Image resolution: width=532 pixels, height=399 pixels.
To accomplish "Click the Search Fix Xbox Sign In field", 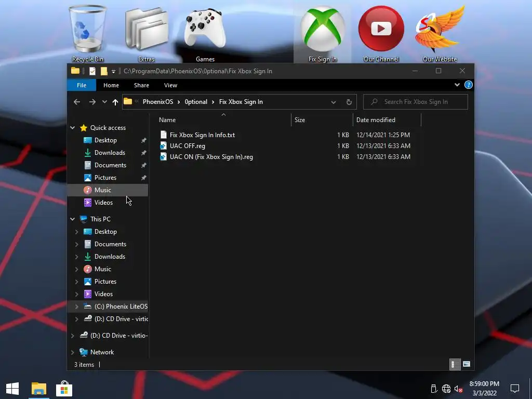I will (416, 102).
